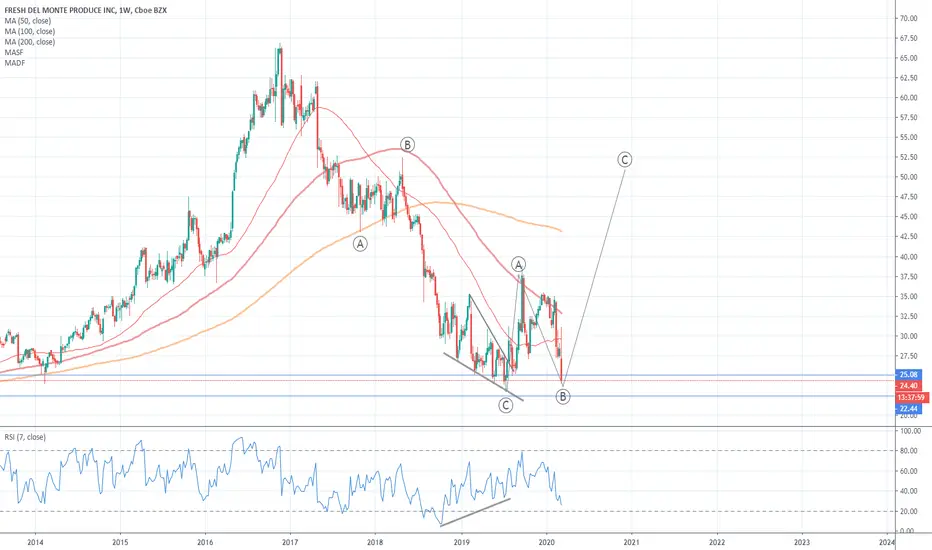Click the red 24.40 current price label
Image resolution: width=932 pixels, height=550 pixels.
tap(908, 386)
